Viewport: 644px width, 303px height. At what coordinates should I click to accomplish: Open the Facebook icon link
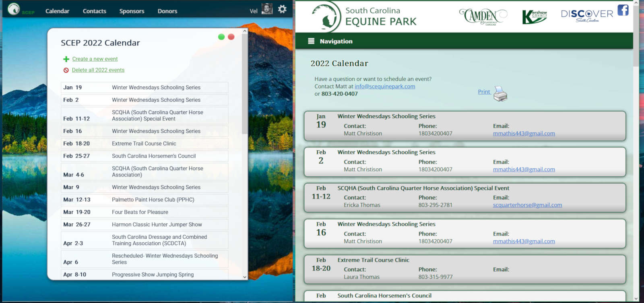[x=623, y=10]
